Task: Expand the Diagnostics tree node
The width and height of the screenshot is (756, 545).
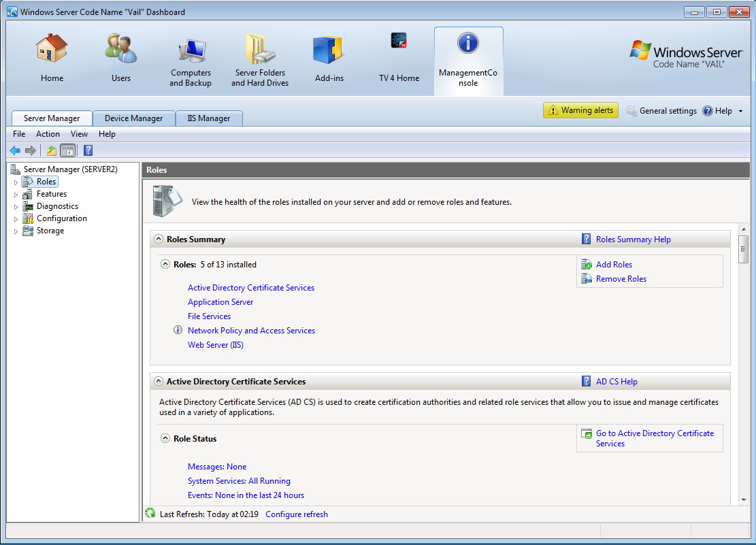Action: coord(16,207)
